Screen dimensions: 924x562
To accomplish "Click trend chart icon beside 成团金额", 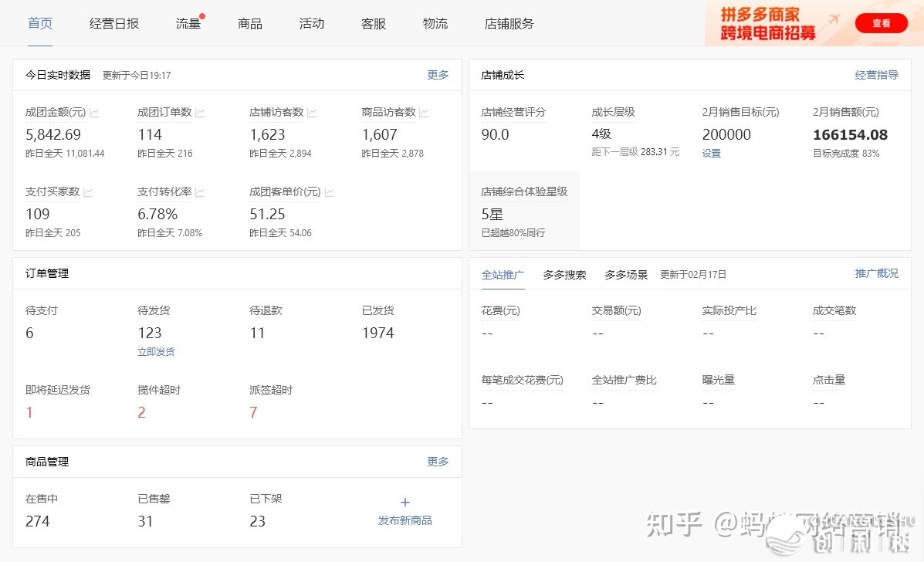I will coord(94,113).
